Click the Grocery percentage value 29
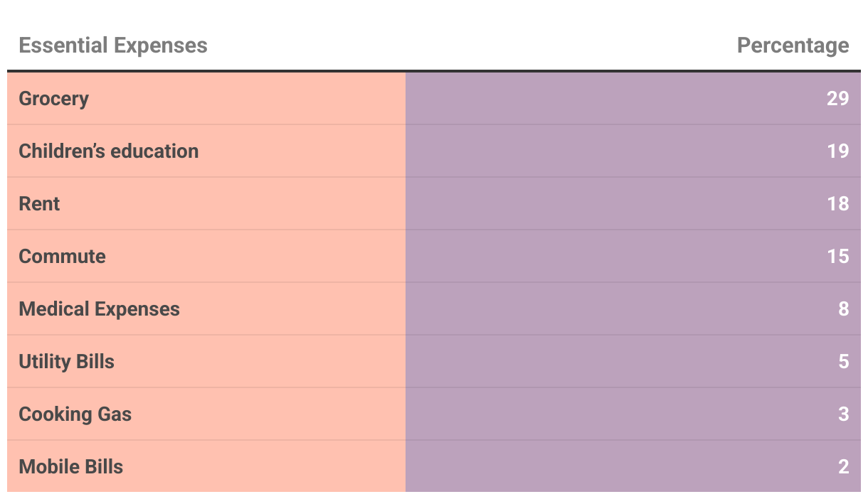Screen dimensions: 868x499 coord(837,98)
